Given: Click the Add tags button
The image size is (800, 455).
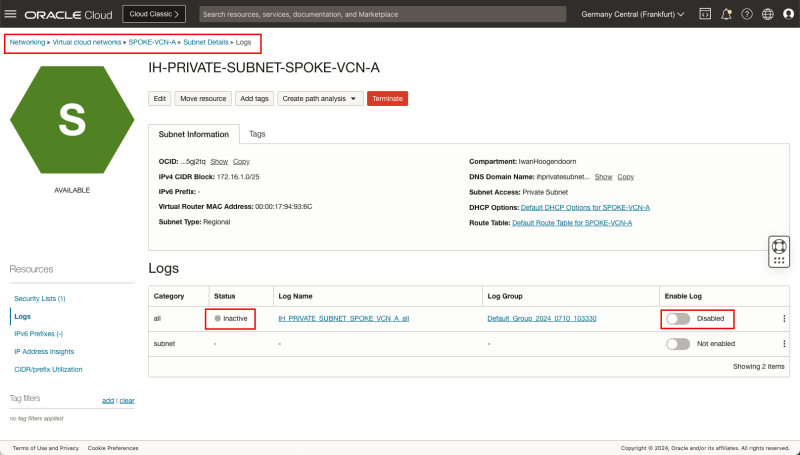Looking at the screenshot, I should 254,99.
